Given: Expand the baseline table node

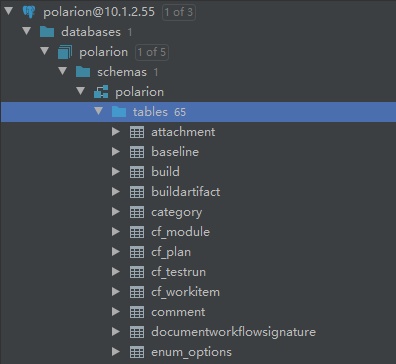Looking at the screenshot, I should [x=116, y=152].
